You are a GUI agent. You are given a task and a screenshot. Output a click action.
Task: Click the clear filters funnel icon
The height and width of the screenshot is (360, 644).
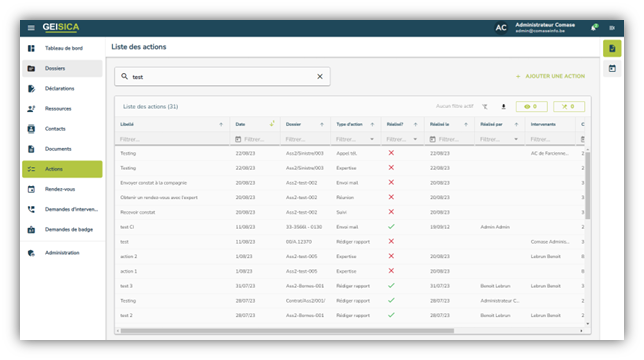point(485,107)
